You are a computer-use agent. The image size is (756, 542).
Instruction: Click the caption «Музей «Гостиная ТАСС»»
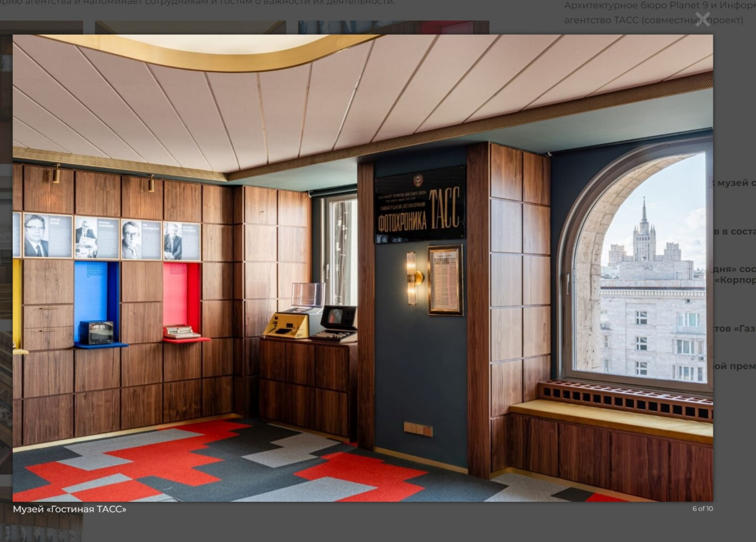pos(69,509)
